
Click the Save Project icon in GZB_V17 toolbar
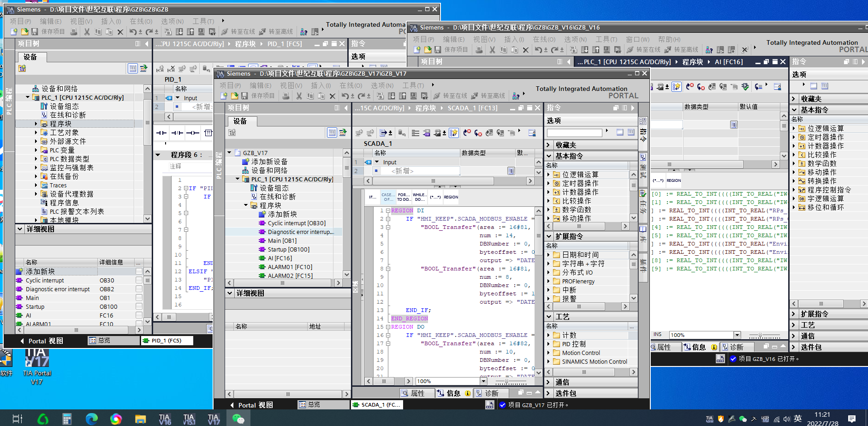(x=244, y=96)
